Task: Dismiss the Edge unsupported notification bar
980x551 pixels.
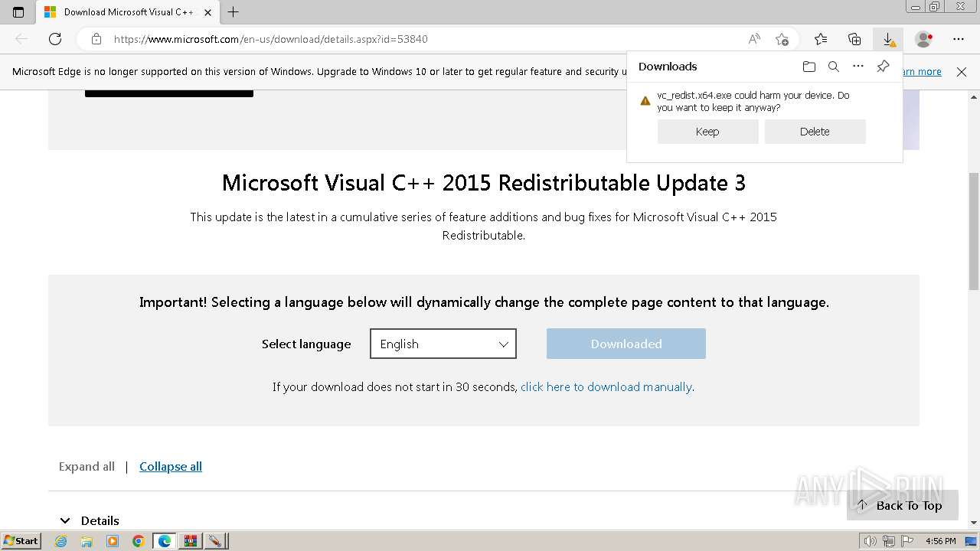Action: 962,72
